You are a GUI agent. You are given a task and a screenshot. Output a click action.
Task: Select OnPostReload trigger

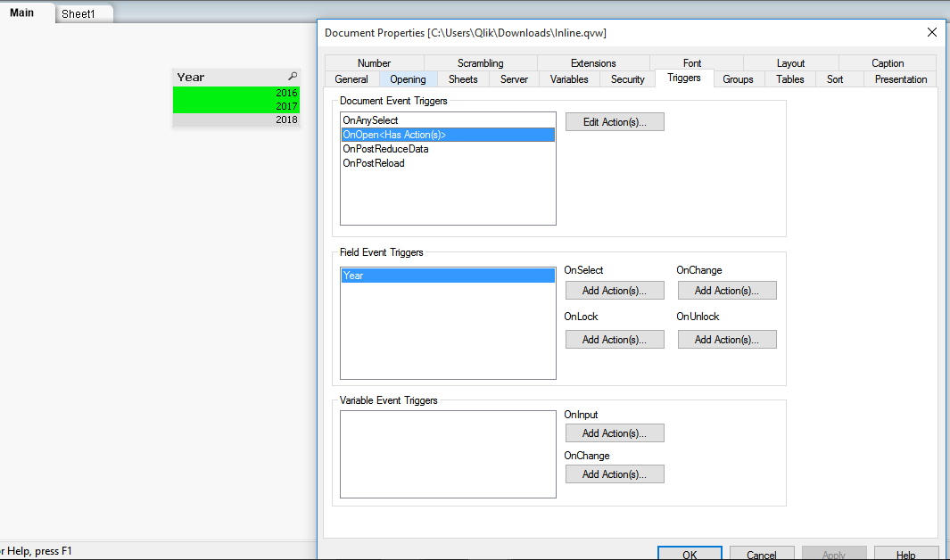click(448, 163)
